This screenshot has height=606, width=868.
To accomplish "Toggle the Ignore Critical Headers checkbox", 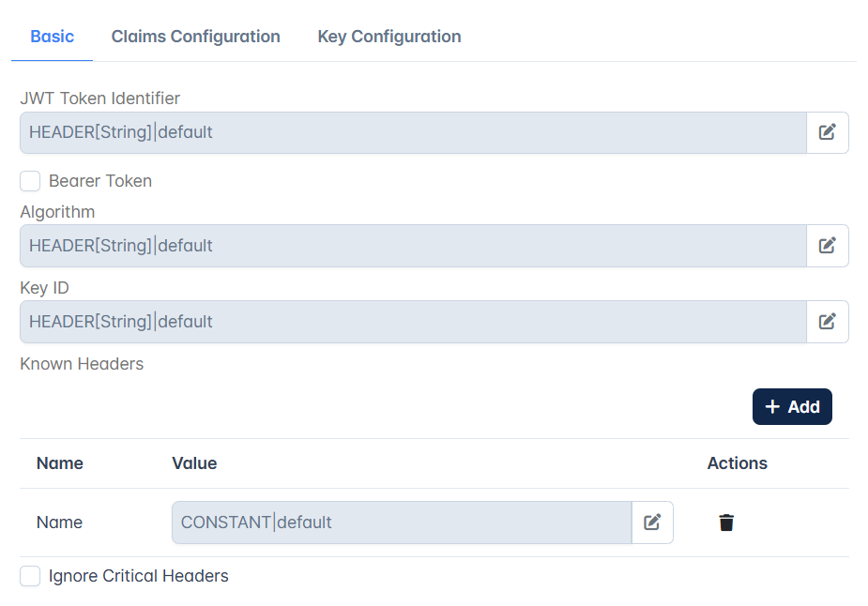I will 30,576.
